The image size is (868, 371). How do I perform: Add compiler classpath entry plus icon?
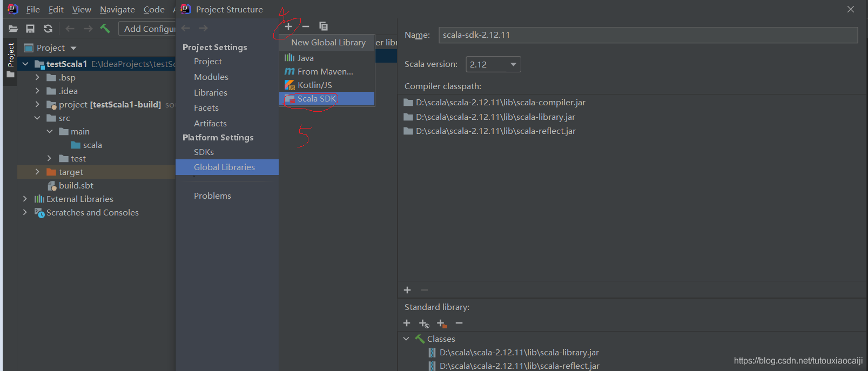(407, 290)
